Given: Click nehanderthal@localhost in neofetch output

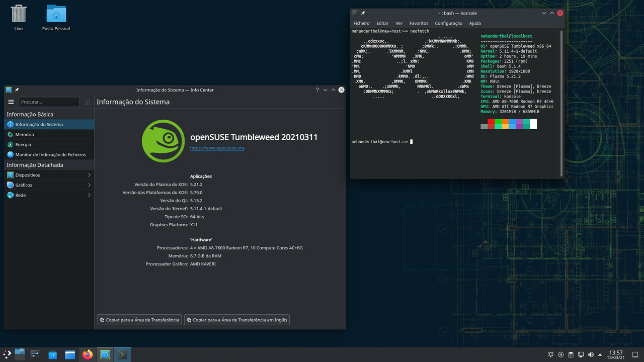Looking at the screenshot, I should pyautogui.click(x=506, y=36).
